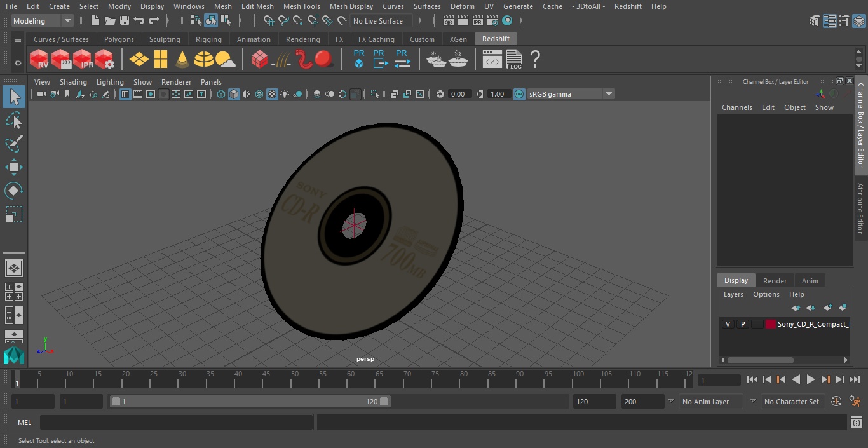The image size is (868, 448).
Task: Open the Mesh Tools menu
Action: pyautogui.click(x=301, y=6)
